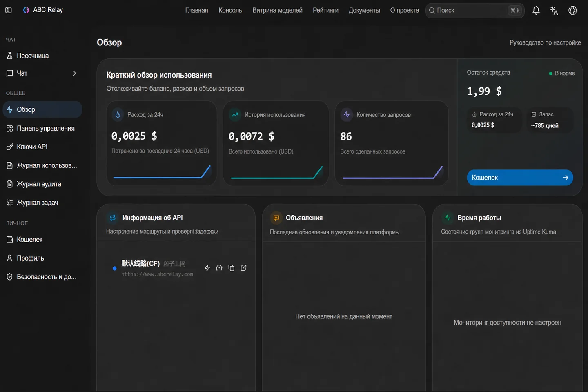Open Журнал использования in sidebar
588x392 pixels.
pyautogui.click(x=42, y=165)
